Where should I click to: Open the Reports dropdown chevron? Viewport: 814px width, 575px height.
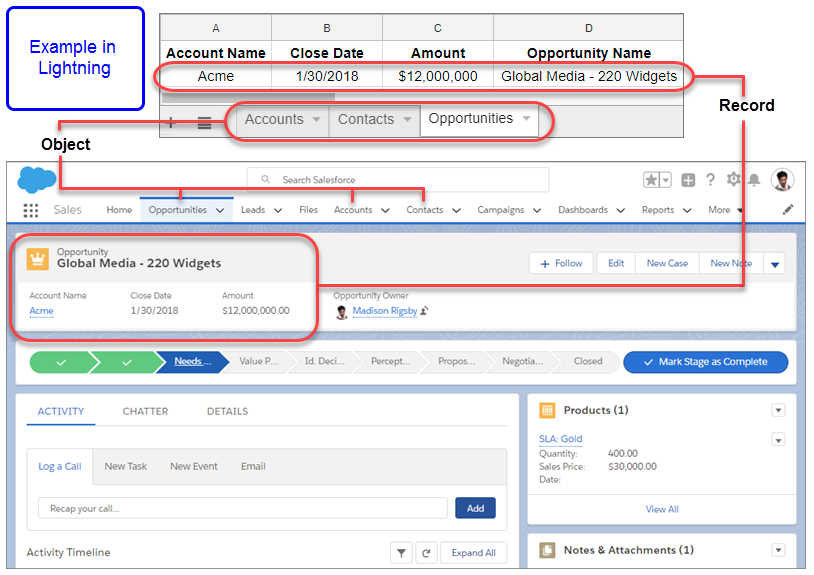687,210
